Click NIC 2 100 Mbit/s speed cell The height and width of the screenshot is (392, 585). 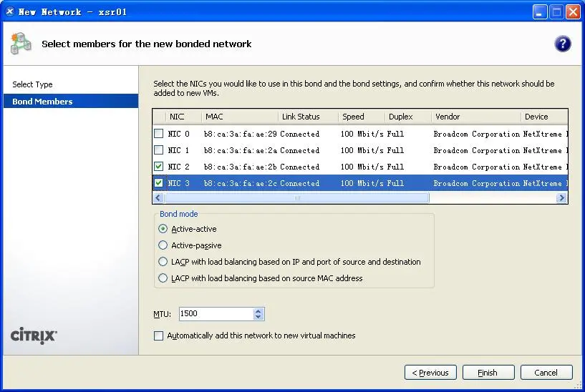(362, 167)
